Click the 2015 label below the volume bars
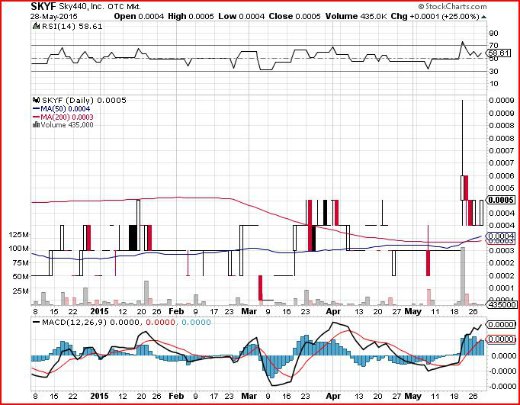This screenshot has height=405, width=520. pos(100,311)
